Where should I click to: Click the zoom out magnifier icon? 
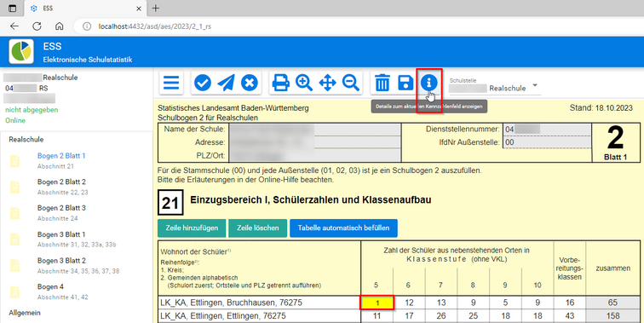click(x=351, y=83)
